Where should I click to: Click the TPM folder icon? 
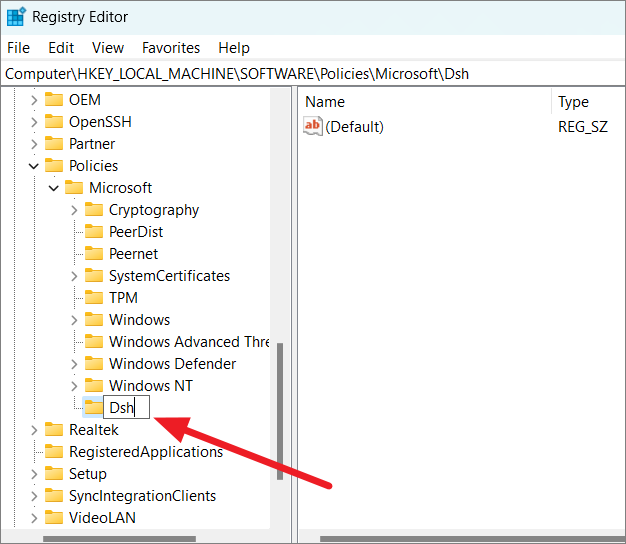pos(94,297)
